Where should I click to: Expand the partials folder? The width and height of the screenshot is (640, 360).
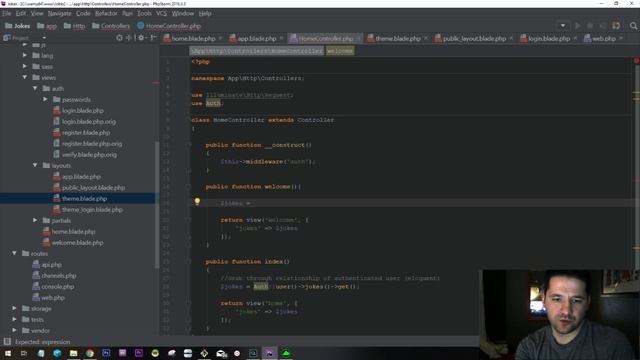[35, 220]
